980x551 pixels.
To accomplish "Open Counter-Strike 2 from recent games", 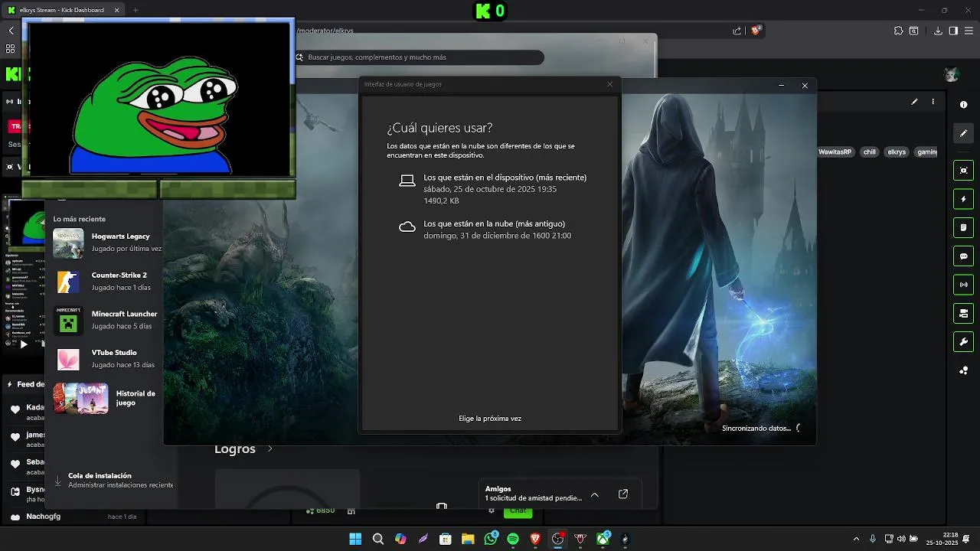I will tap(107, 281).
